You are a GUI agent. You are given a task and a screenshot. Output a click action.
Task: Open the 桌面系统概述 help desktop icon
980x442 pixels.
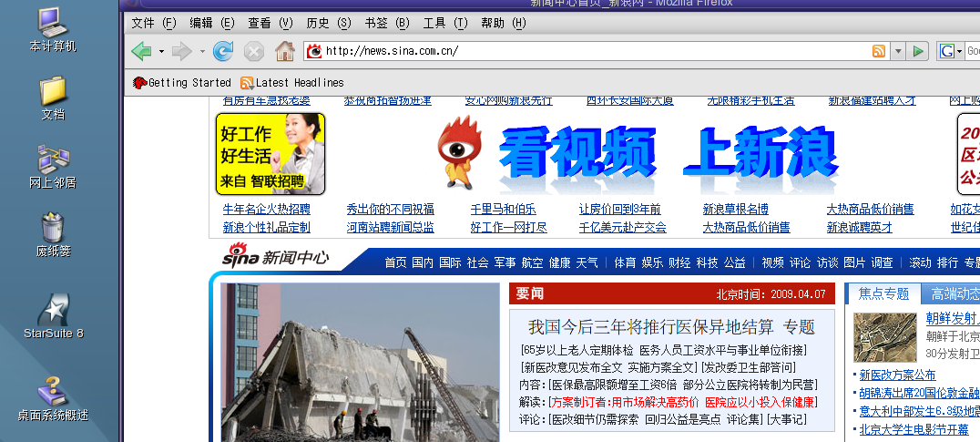(x=53, y=398)
